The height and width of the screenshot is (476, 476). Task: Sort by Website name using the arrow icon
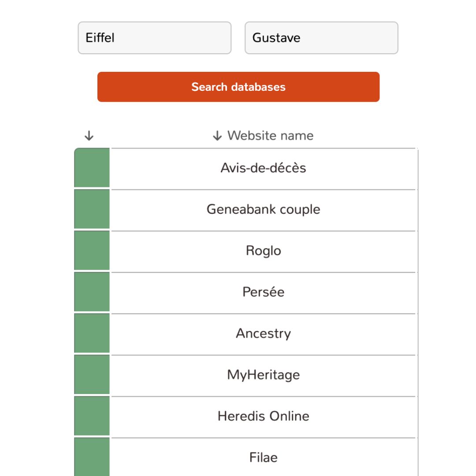217,136
